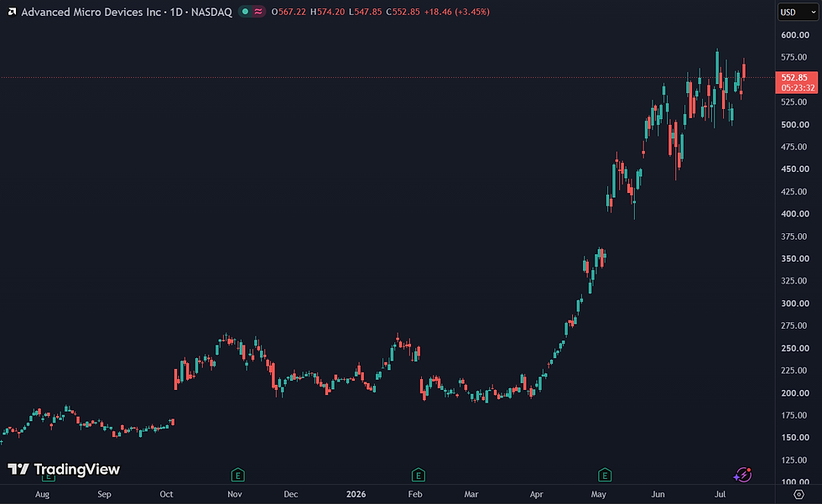Screen dimensions: 822x504
Task: Click the 450.00 price scale label
Action: 795,169
